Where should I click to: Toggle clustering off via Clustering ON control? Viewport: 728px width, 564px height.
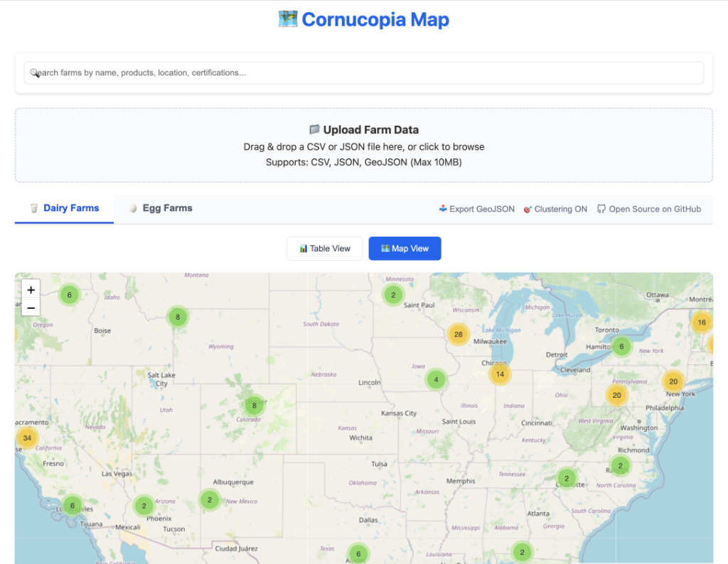coord(555,209)
